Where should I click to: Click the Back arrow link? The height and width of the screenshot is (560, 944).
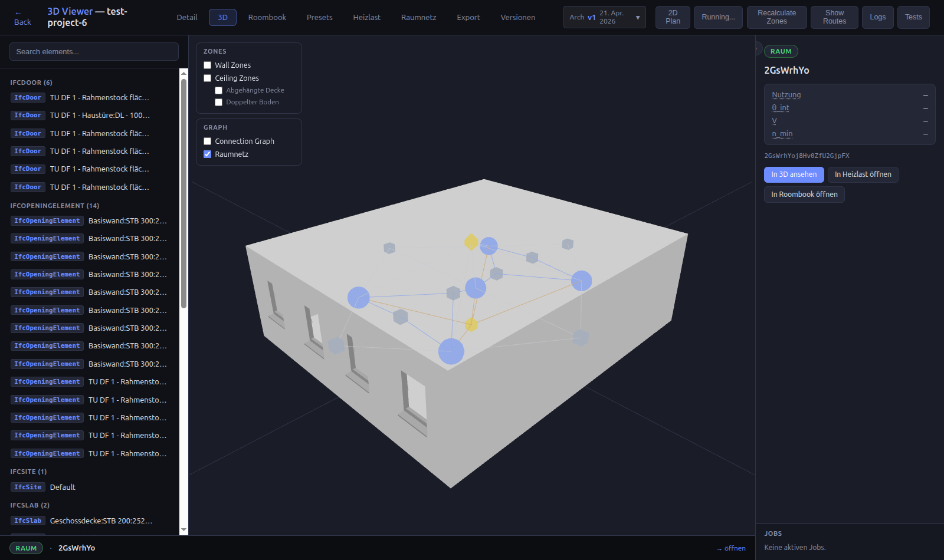coord(22,18)
